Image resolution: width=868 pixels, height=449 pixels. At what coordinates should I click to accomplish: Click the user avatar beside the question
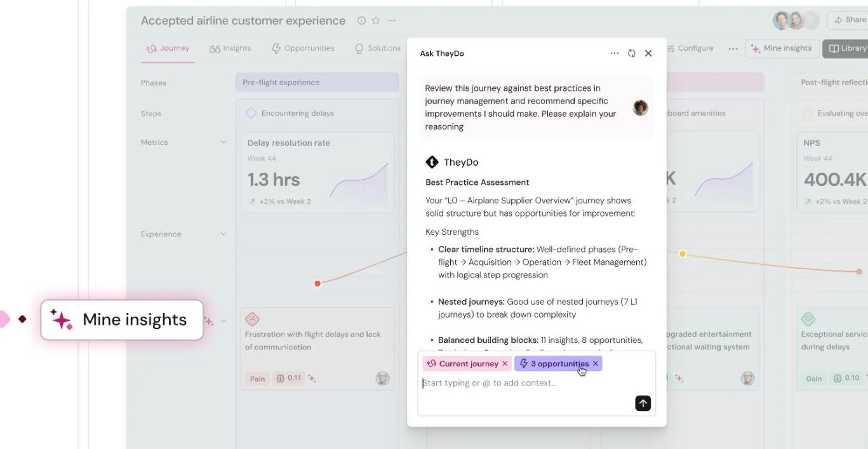coord(640,107)
